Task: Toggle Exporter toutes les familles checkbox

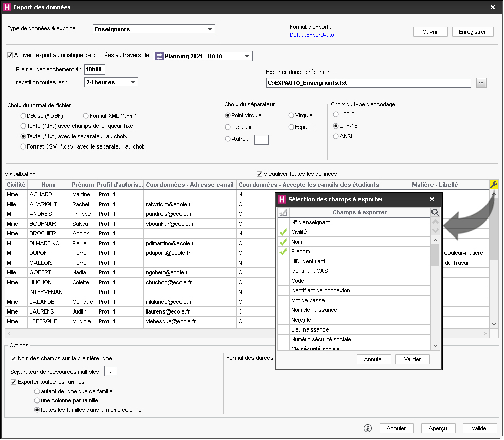Action: point(13,382)
